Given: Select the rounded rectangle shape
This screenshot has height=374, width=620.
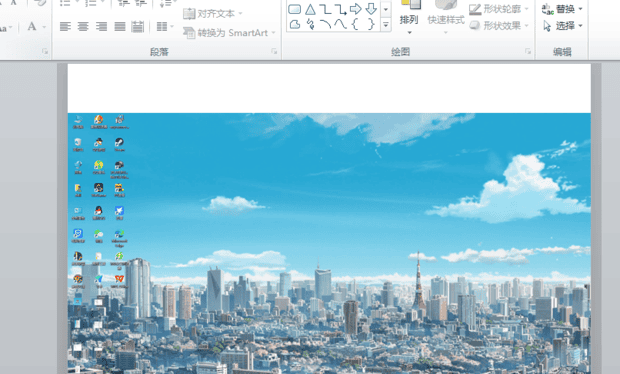Looking at the screenshot, I should 295,9.
